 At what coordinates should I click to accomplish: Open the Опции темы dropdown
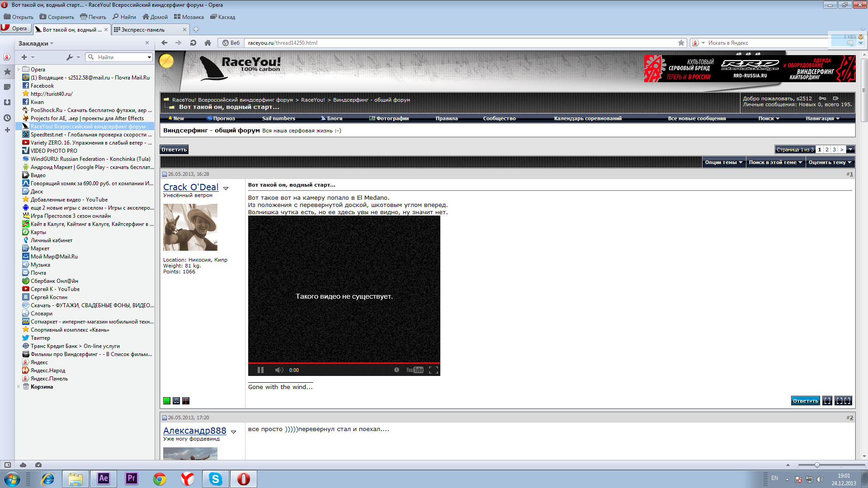(724, 163)
